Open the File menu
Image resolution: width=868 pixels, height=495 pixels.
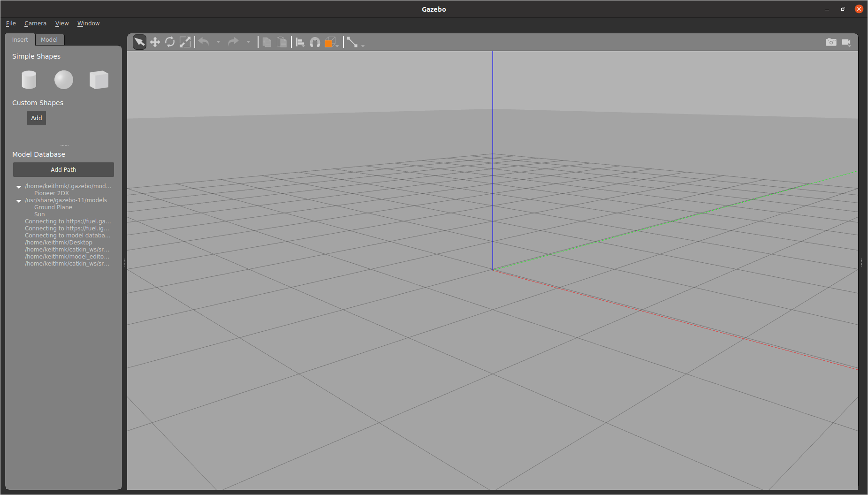11,23
